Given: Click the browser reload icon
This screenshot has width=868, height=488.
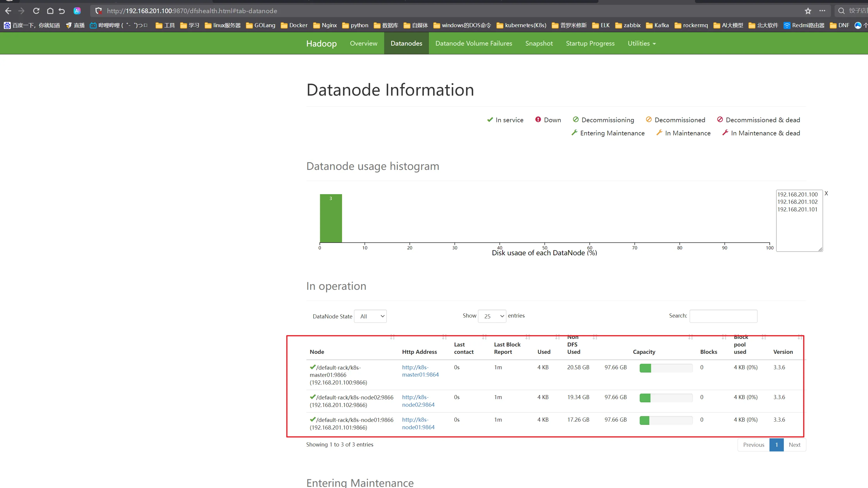Looking at the screenshot, I should pos(36,11).
